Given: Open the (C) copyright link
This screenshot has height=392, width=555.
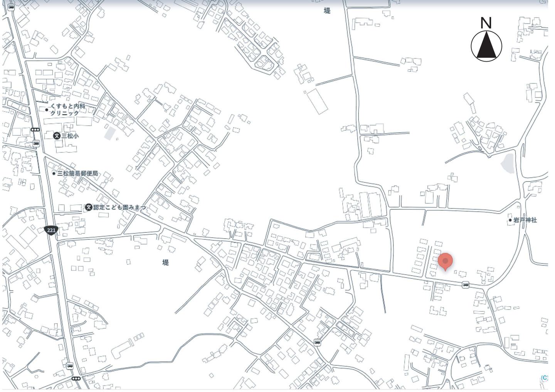Looking at the screenshot, I should tap(544, 378).
